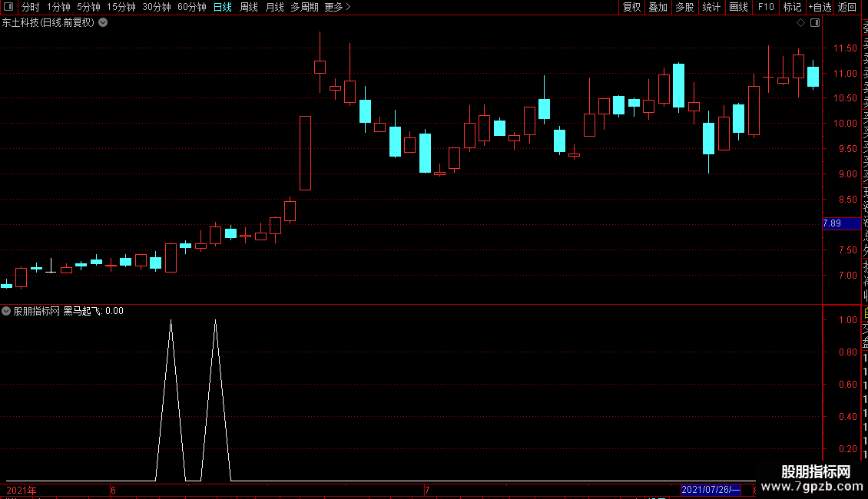Expand the 更多 periods menu

point(337,7)
